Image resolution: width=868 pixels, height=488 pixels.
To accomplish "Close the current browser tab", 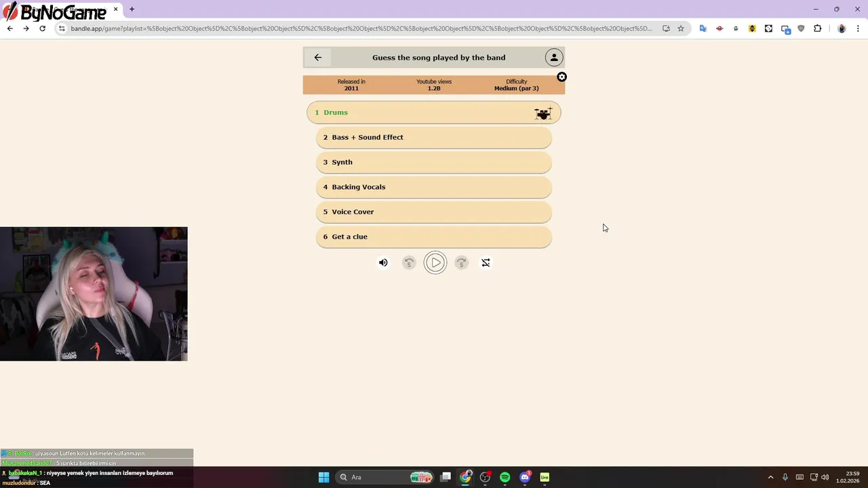I will (x=115, y=9).
